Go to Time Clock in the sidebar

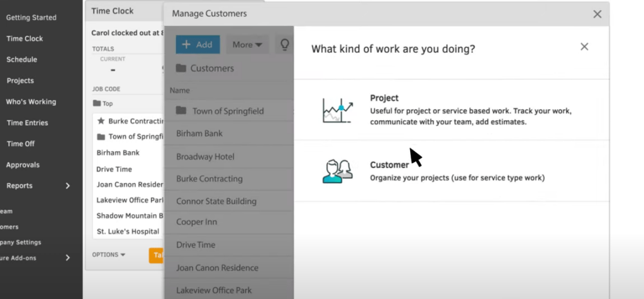pyautogui.click(x=25, y=38)
